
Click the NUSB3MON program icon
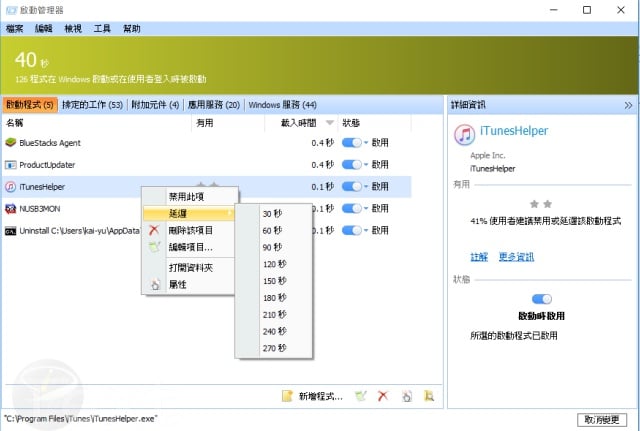(11, 208)
